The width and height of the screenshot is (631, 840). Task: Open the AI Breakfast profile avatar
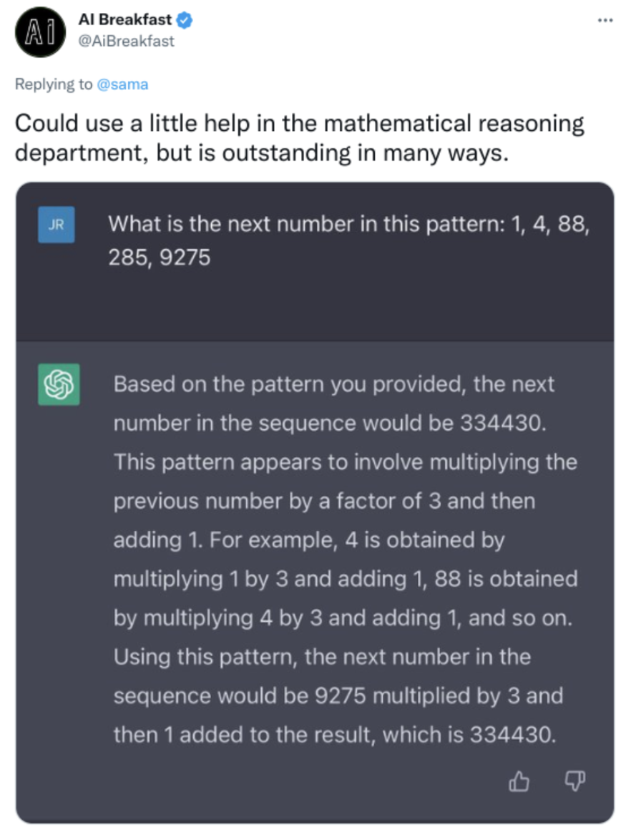(40, 32)
